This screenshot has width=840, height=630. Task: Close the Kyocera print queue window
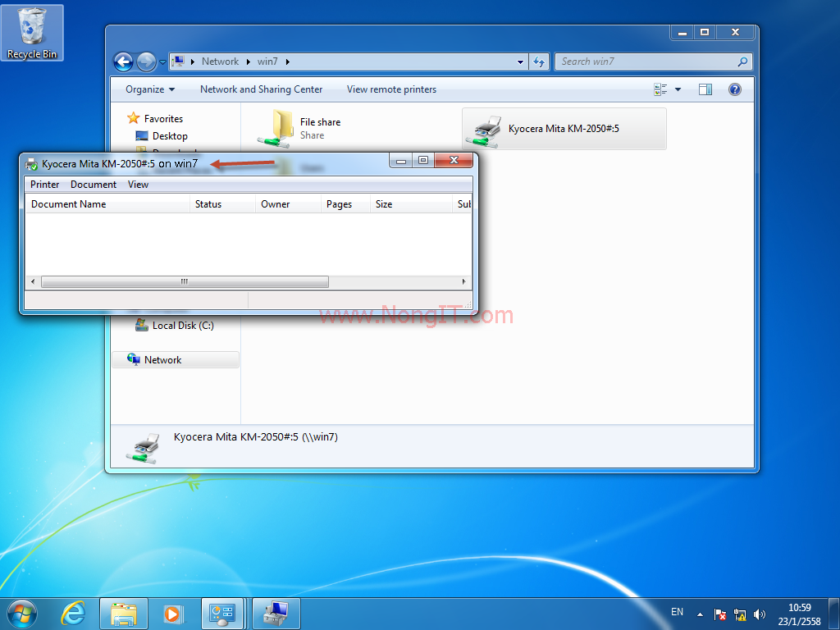[x=454, y=160]
